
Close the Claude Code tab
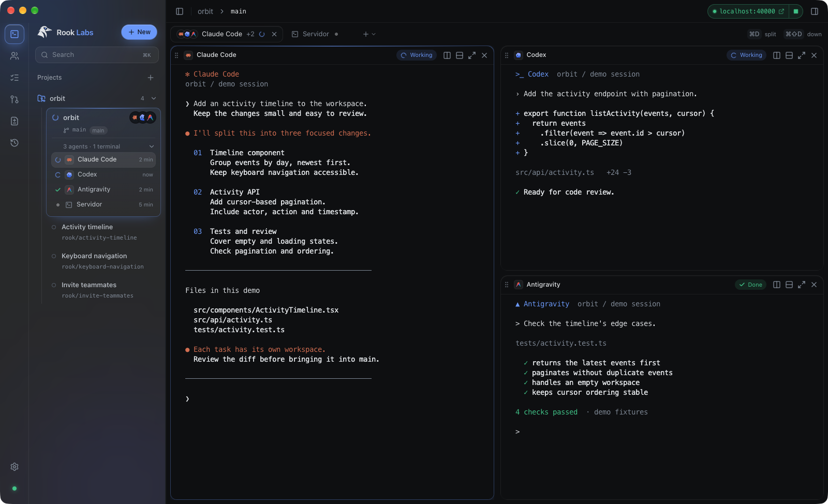tap(274, 34)
